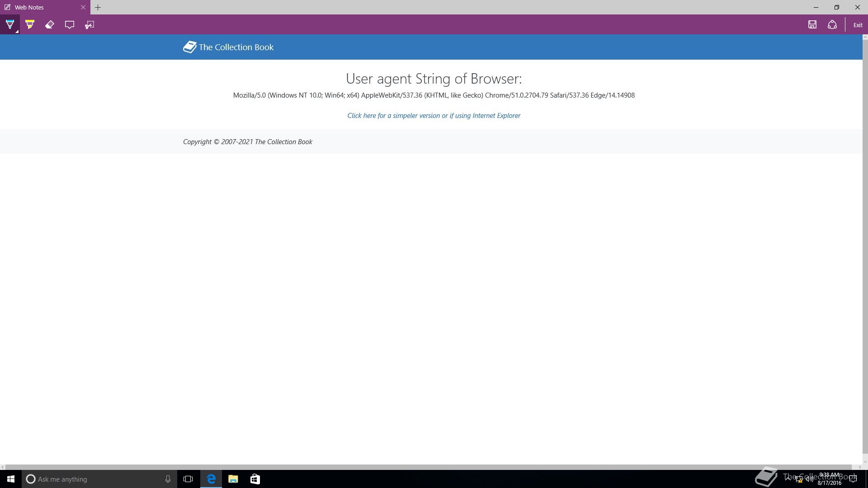
Task: Open Microsoft Edge from taskbar
Action: point(211,479)
